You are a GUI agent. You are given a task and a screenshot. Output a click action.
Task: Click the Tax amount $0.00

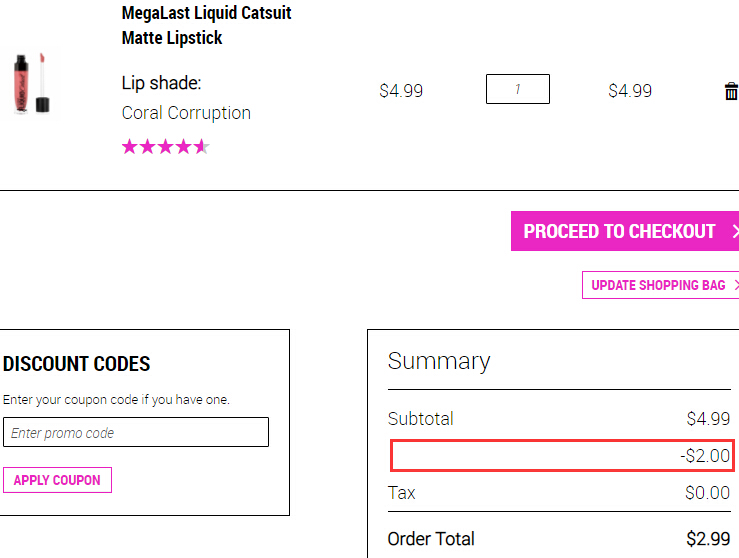click(707, 493)
